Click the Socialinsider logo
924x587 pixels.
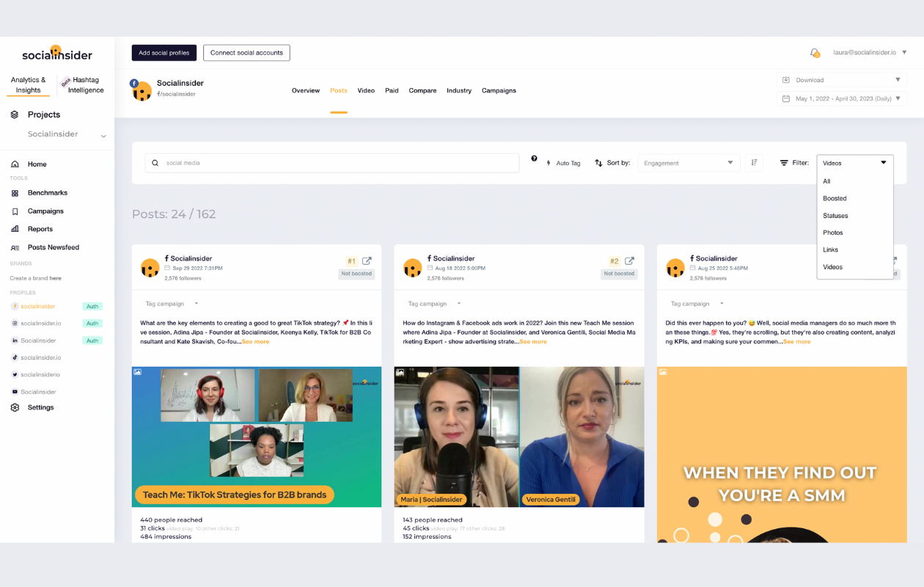(x=56, y=54)
